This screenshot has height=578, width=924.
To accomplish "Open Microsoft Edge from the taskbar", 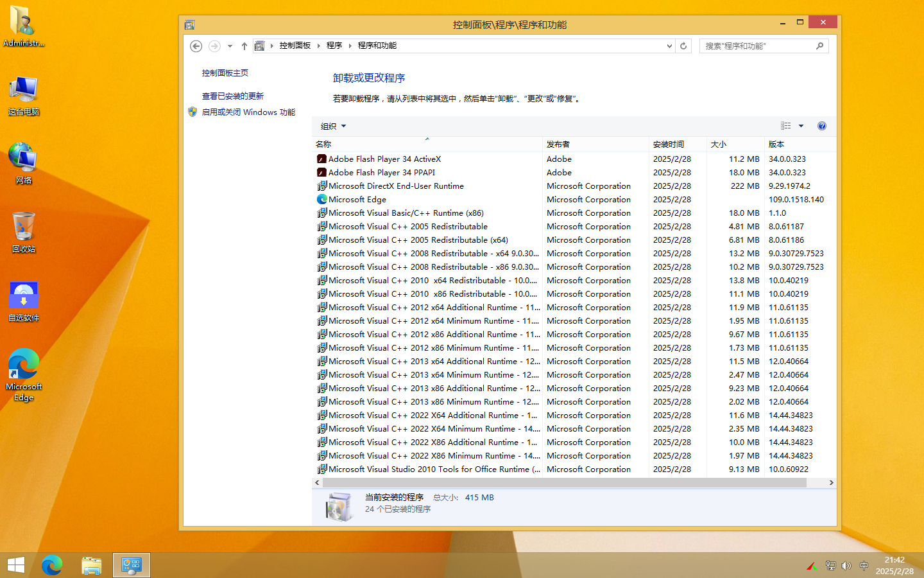I will [x=52, y=565].
